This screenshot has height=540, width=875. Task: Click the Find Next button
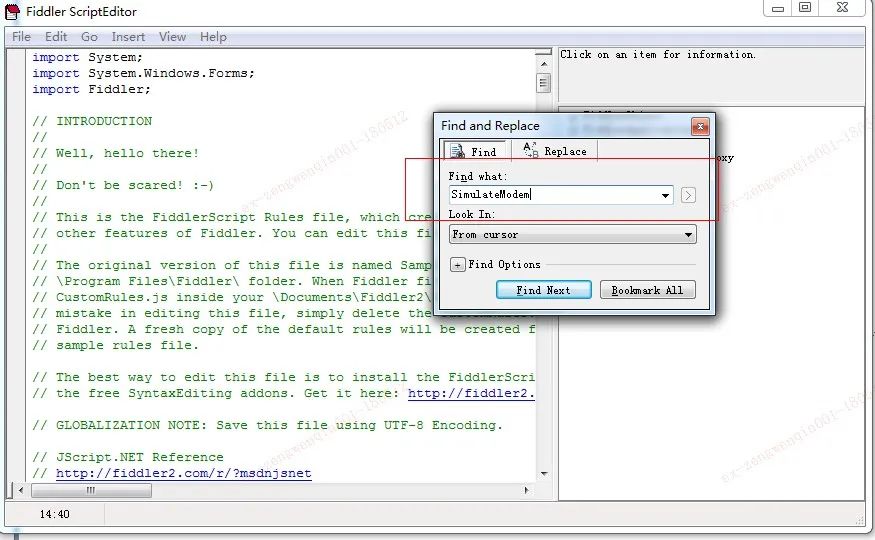coord(544,290)
